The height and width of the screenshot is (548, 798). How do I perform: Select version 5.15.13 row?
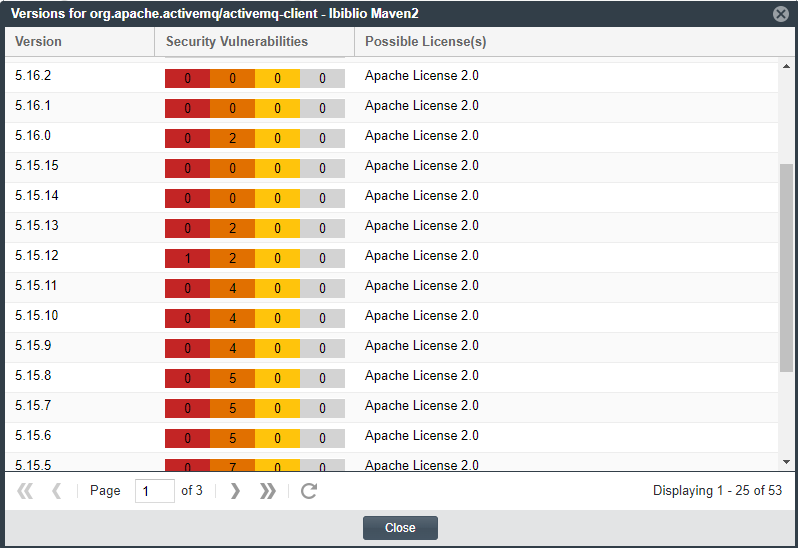pos(391,227)
